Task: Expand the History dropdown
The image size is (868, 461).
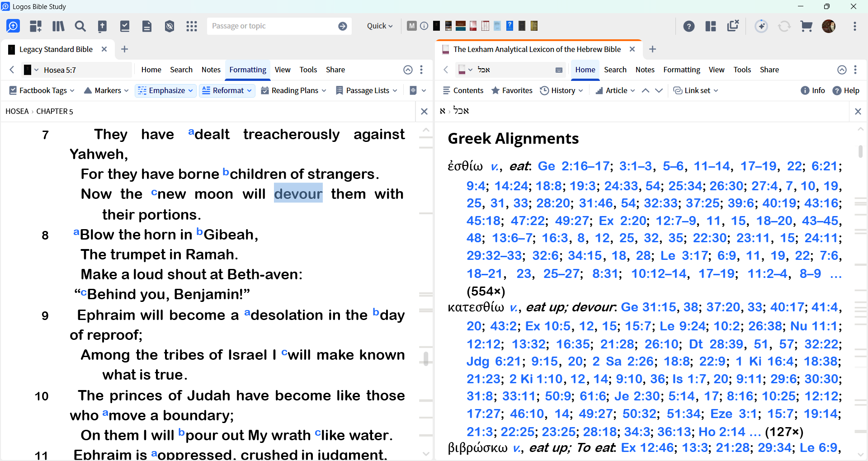Action: tap(561, 90)
